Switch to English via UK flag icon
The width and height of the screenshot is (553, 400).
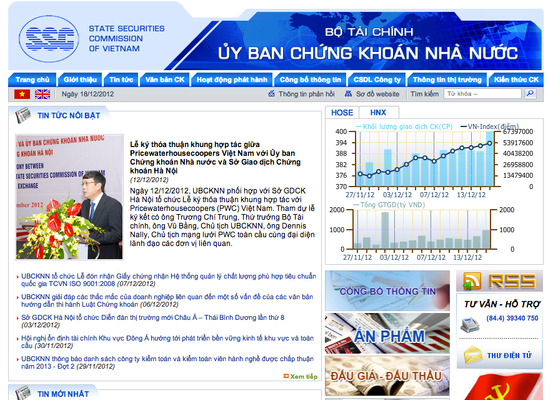click(x=42, y=94)
